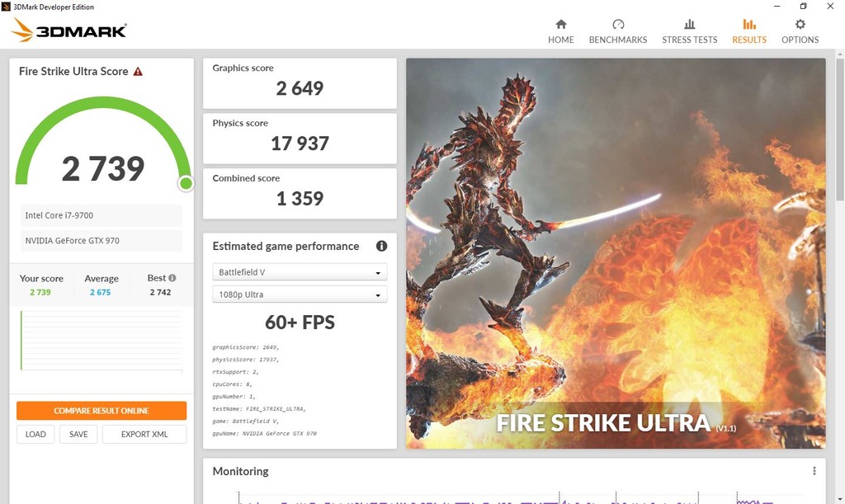Screen dimensions: 845x504
Task: Open the Monitoring three-dot menu
Action: (x=814, y=471)
